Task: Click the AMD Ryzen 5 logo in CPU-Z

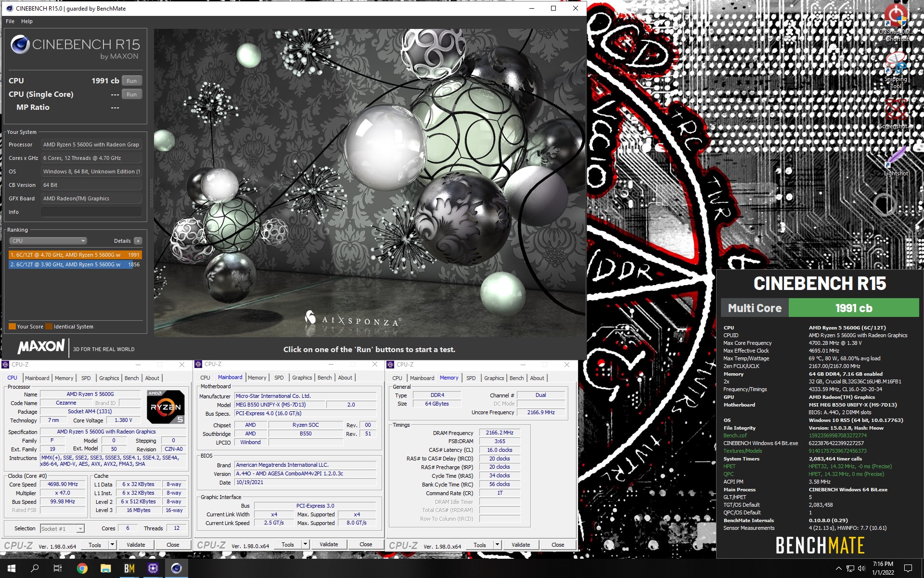Action: 166,407
